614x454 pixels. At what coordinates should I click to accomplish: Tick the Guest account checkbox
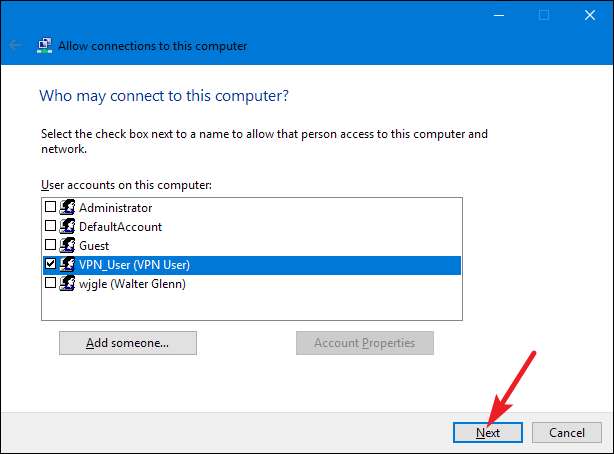[x=51, y=246]
